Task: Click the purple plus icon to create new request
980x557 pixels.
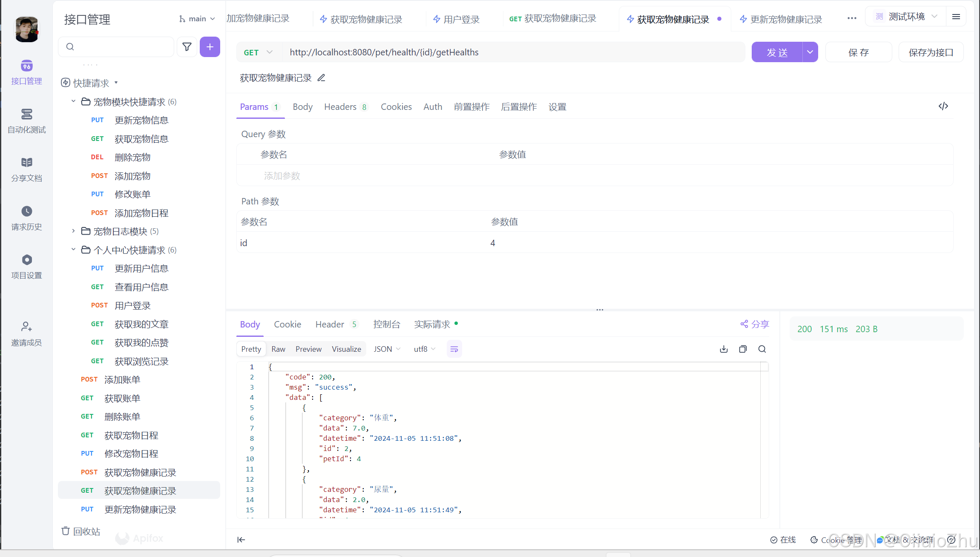Action: pos(210,47)
